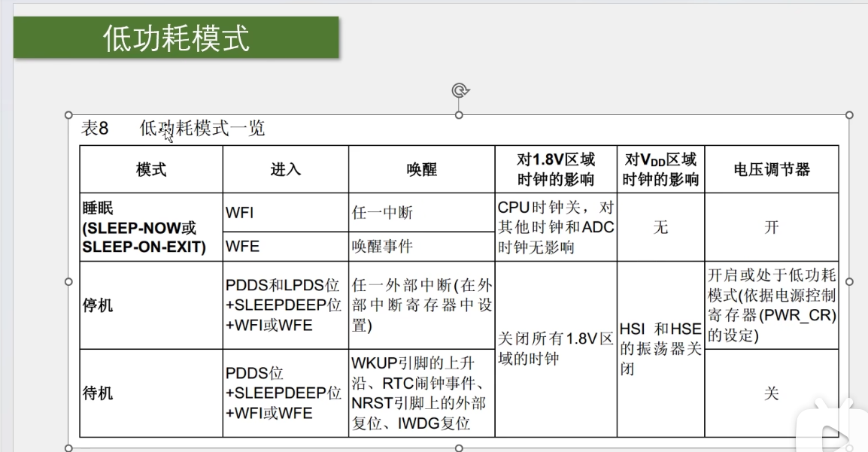Click the 唤醒事件 cell
868x452 pixels.
(422, 246)
